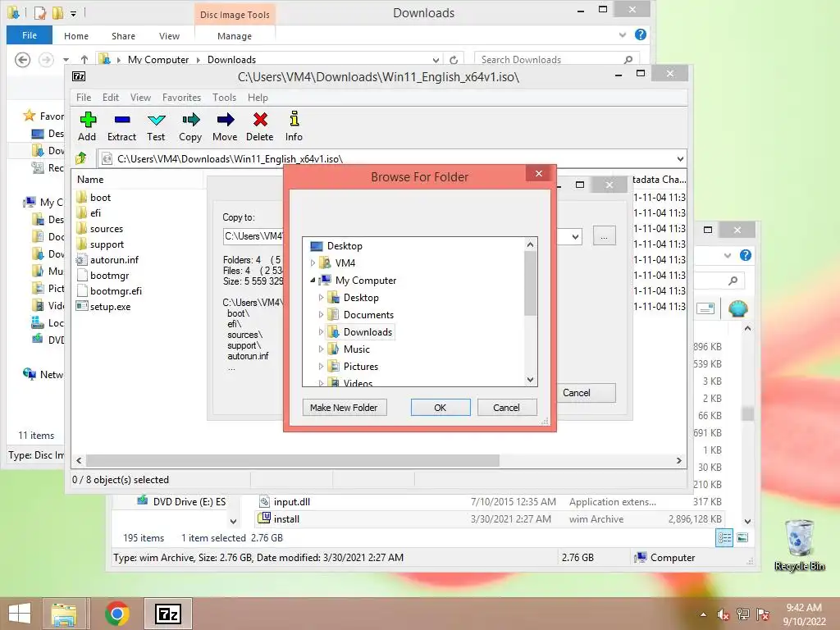Collapse the My Computer node in folder tree
This screenshot has width=840, height=630.
313,281
